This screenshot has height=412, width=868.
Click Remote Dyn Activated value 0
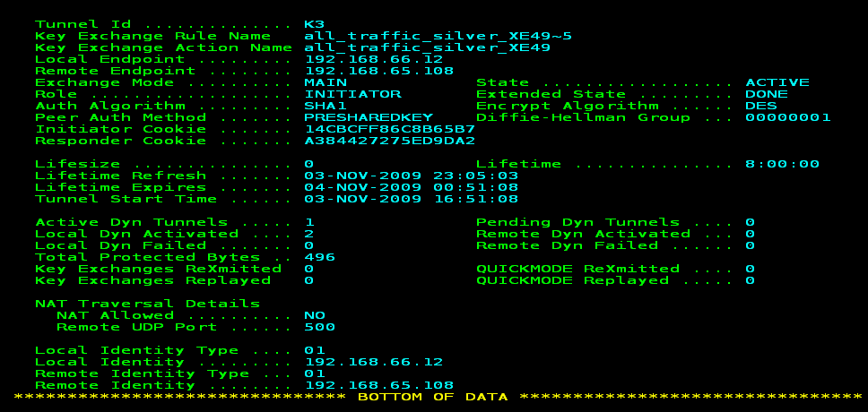pyautogui.click(x=751, y=234)
